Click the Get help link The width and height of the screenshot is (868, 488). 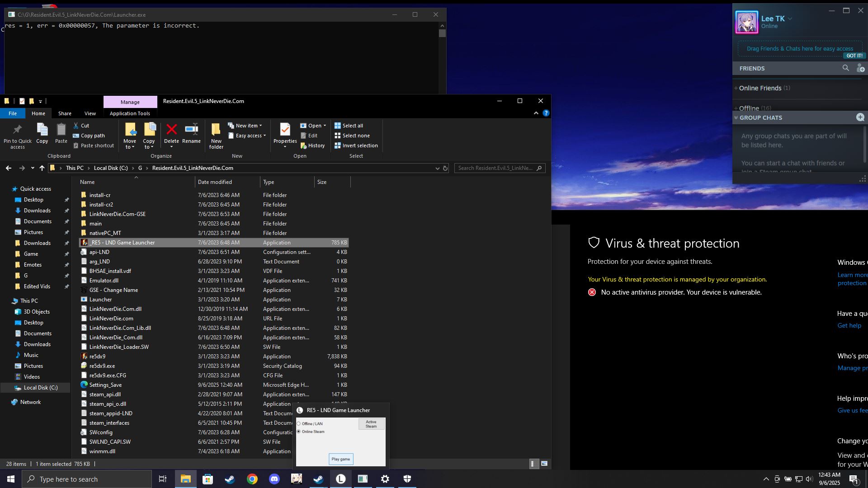[x=849, y=326]
